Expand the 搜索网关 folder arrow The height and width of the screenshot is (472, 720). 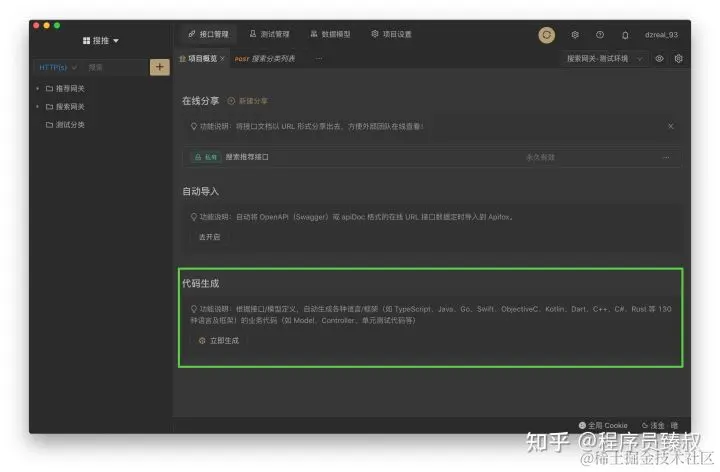click(x=38, y=107)
